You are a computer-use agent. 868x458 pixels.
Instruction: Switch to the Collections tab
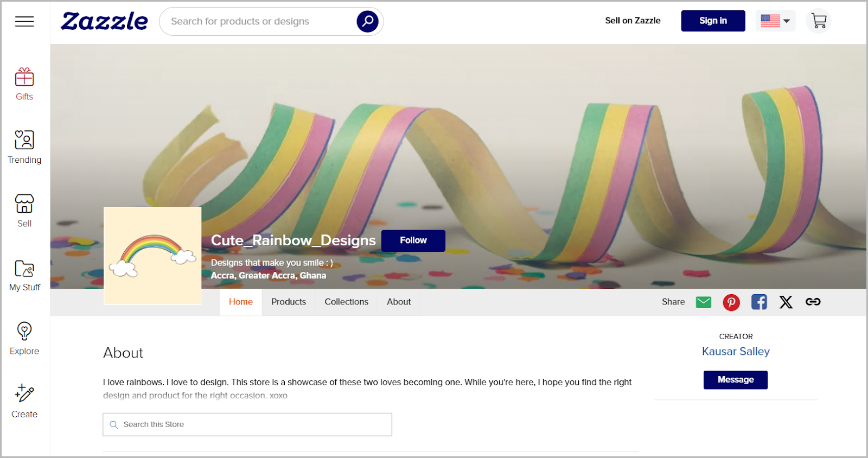tap(347, 302)
